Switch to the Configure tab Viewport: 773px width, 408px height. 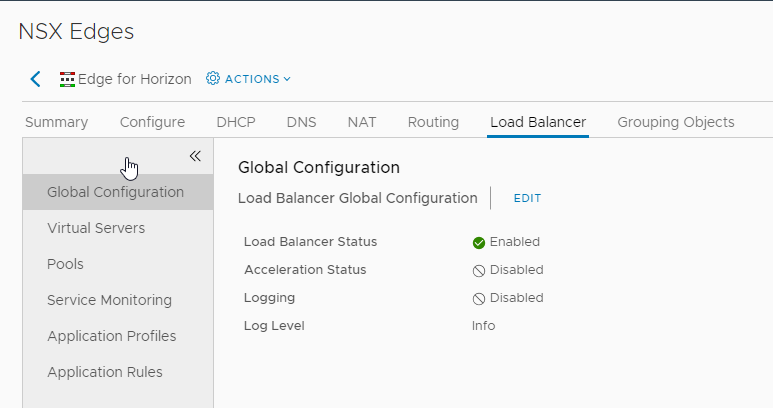click(152, 122)
